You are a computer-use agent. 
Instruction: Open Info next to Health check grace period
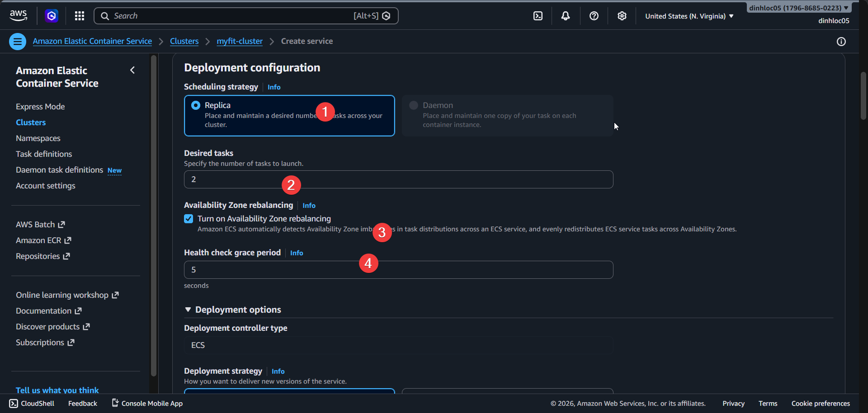tap(296, 253)
